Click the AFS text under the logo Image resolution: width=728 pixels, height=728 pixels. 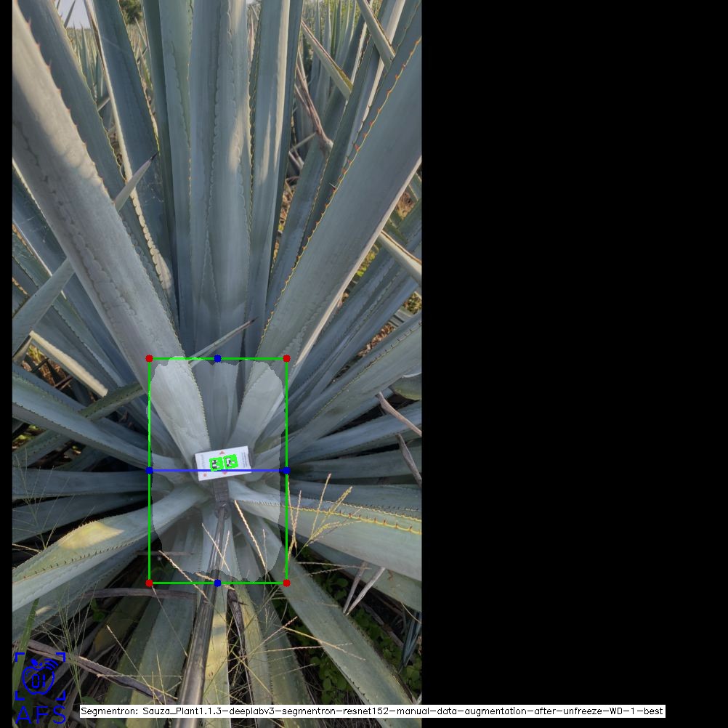[x=39, y=714]
